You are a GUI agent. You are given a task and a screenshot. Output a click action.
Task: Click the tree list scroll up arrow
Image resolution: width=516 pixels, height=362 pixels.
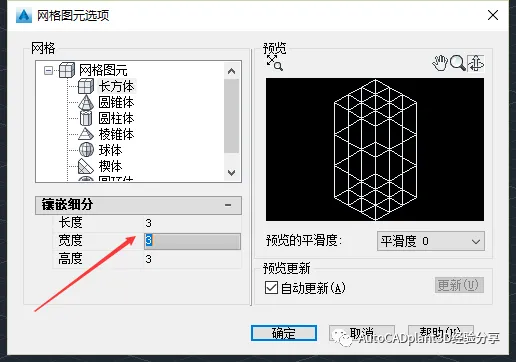coord(231,71)
